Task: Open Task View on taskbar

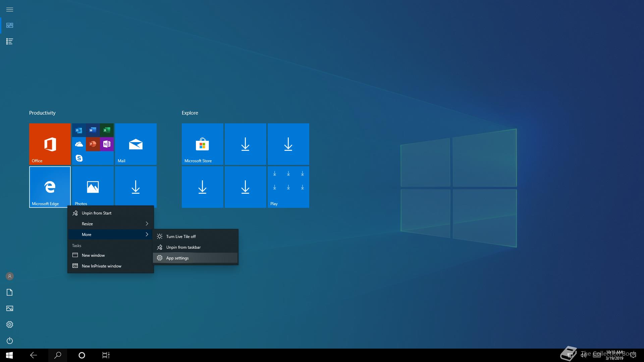Action: [x=106, y=355]
